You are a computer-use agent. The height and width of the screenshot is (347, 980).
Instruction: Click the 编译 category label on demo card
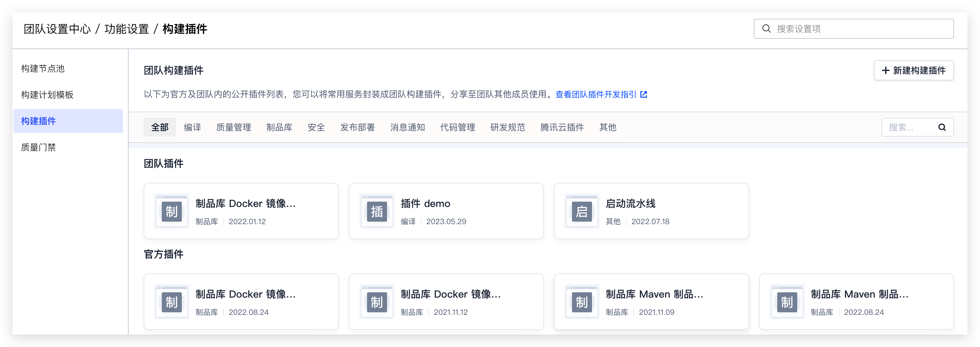(408, 222)
